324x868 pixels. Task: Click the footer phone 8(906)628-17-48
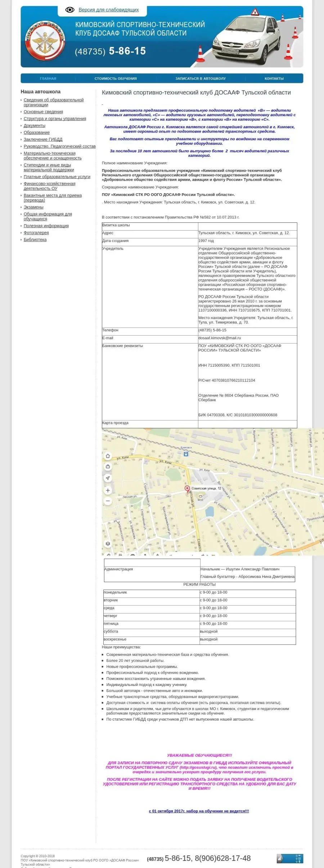click(222, 858)
